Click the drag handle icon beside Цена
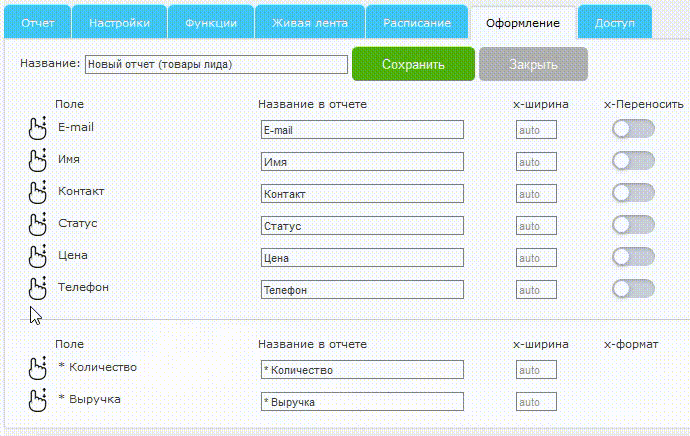Viewport: 690px width, 436px height. [38, 257]
